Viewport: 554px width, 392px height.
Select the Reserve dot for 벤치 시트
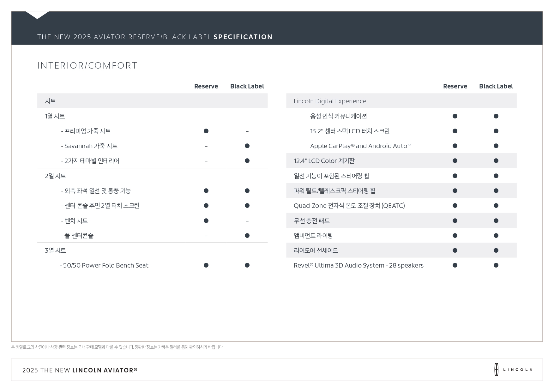tap(206, 220)
